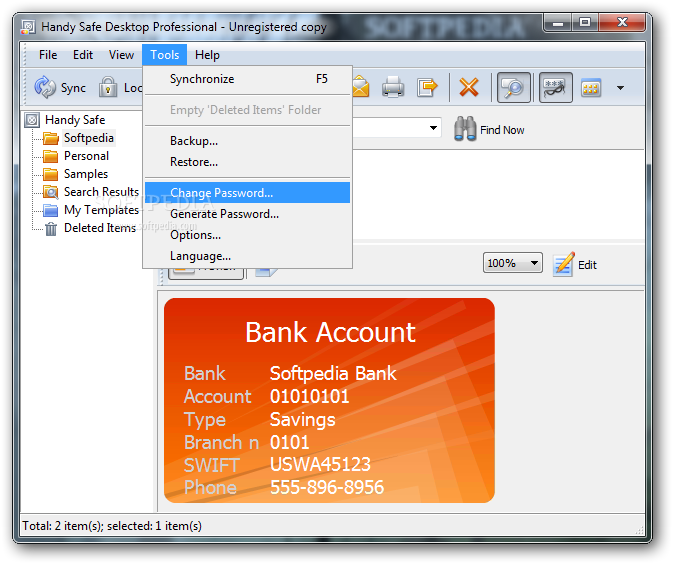This screenshot has width=673, height=564.
Task: Choose Restore... from Tools menu
Action: point(248,162)
